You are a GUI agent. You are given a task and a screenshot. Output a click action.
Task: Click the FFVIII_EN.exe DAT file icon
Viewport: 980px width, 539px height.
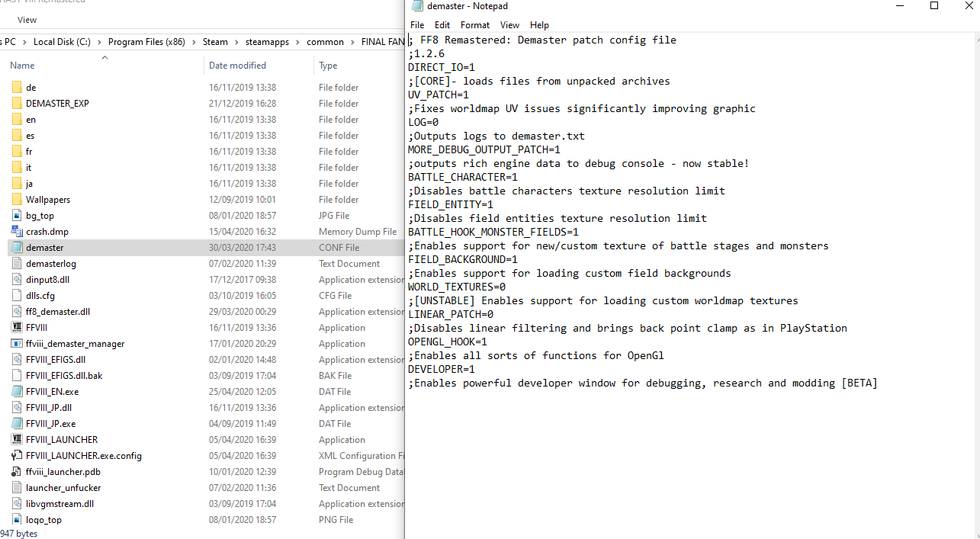[17, 391]
